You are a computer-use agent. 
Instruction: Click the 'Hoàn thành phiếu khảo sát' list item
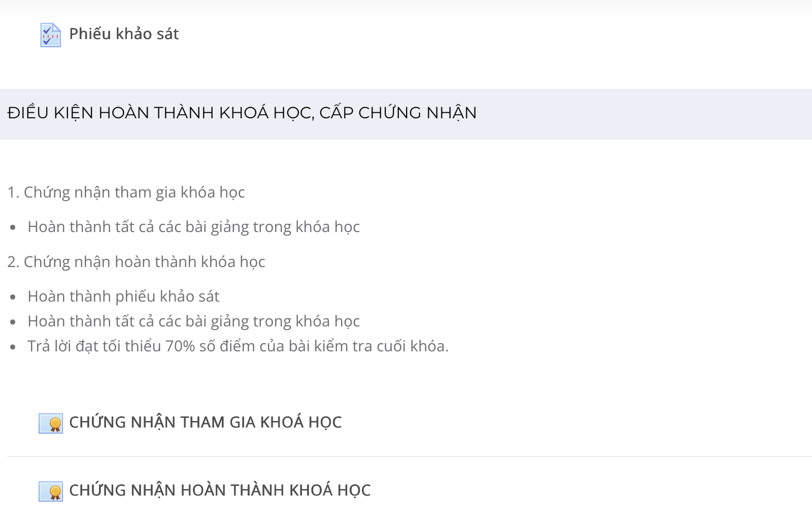pos(123,297)
